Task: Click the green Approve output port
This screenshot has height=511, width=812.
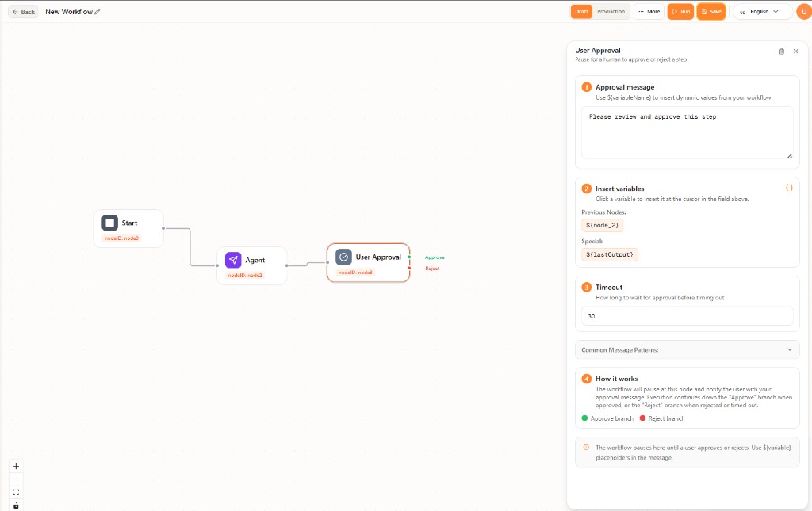Action: (x=409, y=257)
